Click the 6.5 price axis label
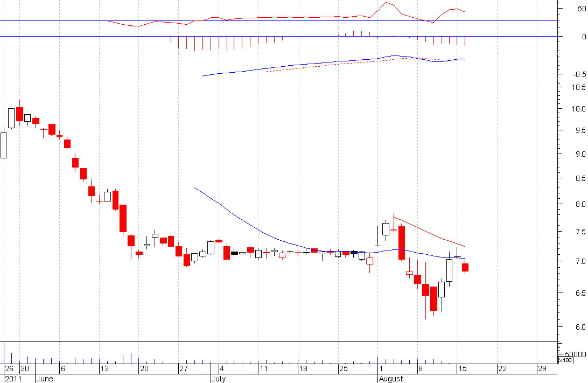The height and width of the screenshot is (383, 588). (580, 293)
